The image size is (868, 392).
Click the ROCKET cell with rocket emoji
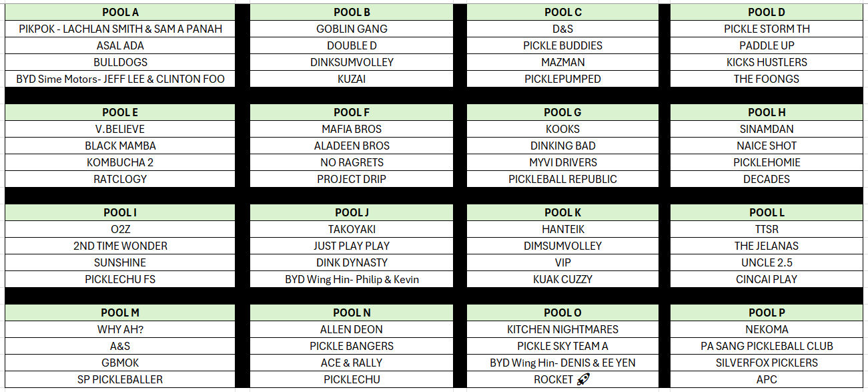(562, 379)
